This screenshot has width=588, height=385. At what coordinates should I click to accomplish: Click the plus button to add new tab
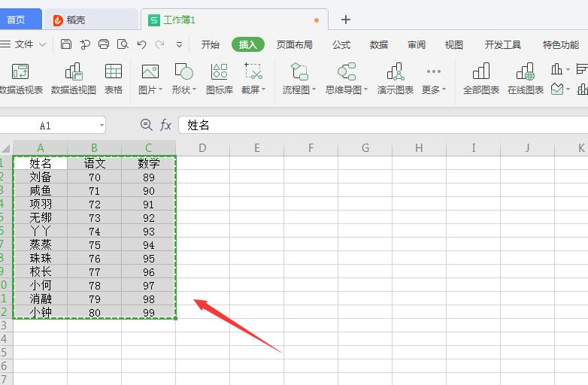pyautogui.click(x=346, y=20)
